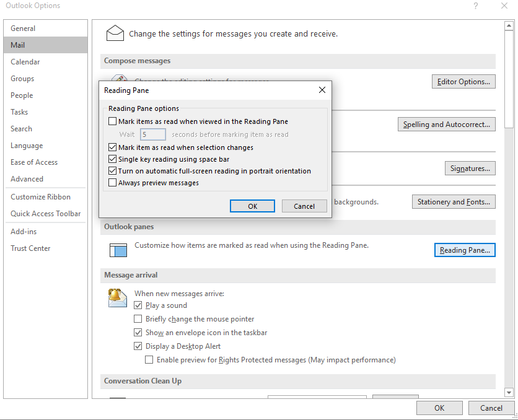
Task: Toggle automatic full-screen reading in portrait orientation
Action: pos(112,171)
